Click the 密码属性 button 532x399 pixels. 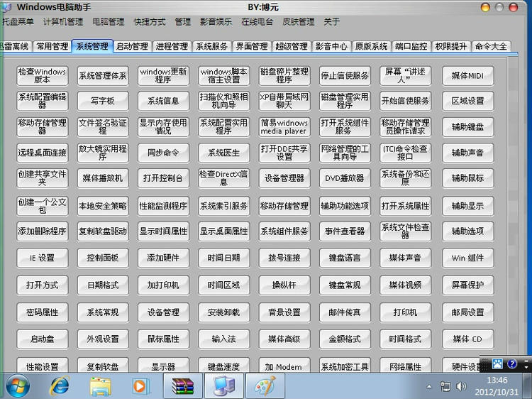click(42, 312)
